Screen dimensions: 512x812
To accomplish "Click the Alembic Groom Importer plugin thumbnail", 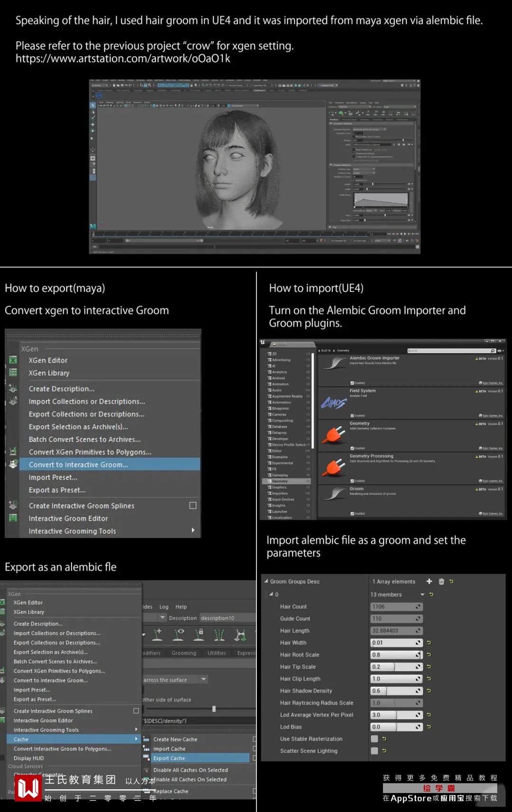I will point(334,363).
